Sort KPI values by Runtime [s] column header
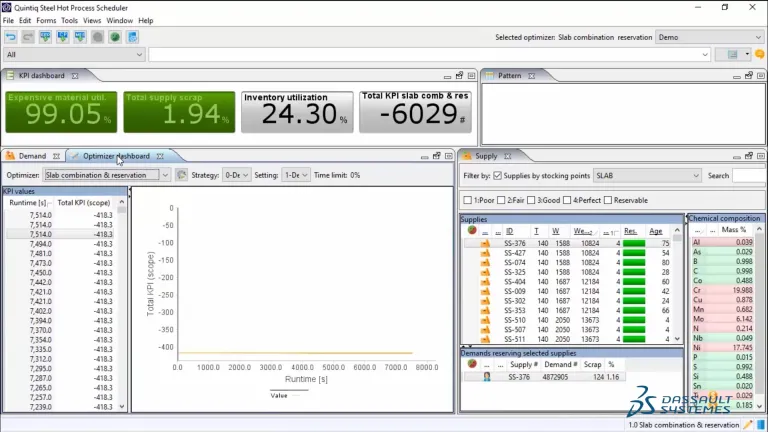The image size is (768, 432). pos(27,202)
